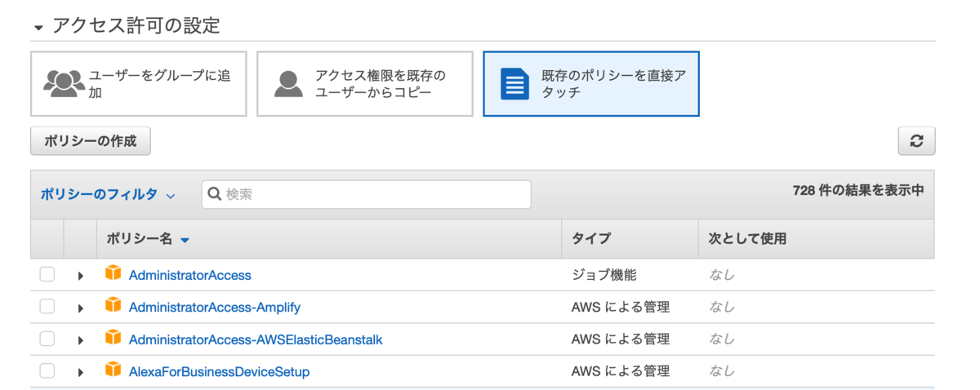This screenshot has height=390, width=980.
Task: Tick the AdministratorAccess-Amplify checkbox
Action: click(x=47, y=307)
